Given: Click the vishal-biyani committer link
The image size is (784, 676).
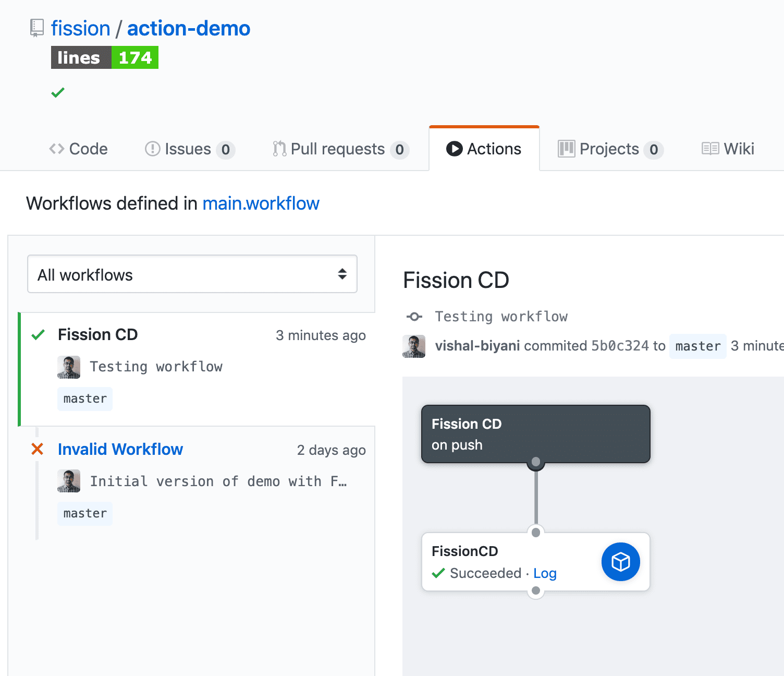Looking at the screenshot, I should click(x=477, y=346).
